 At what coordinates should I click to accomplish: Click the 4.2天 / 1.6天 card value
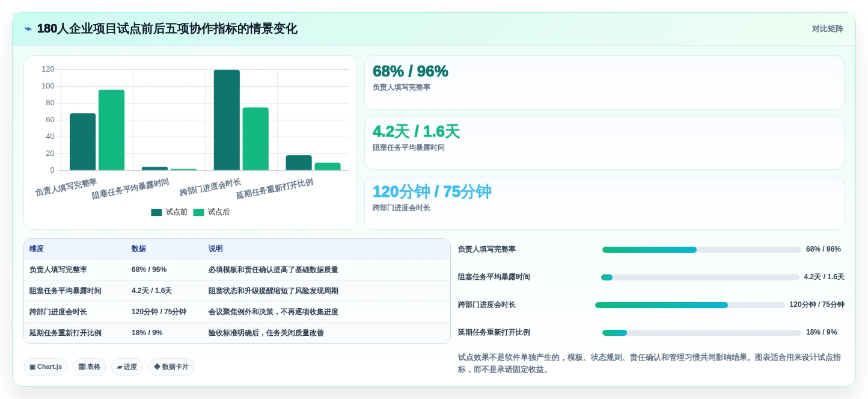pos(416,131)
